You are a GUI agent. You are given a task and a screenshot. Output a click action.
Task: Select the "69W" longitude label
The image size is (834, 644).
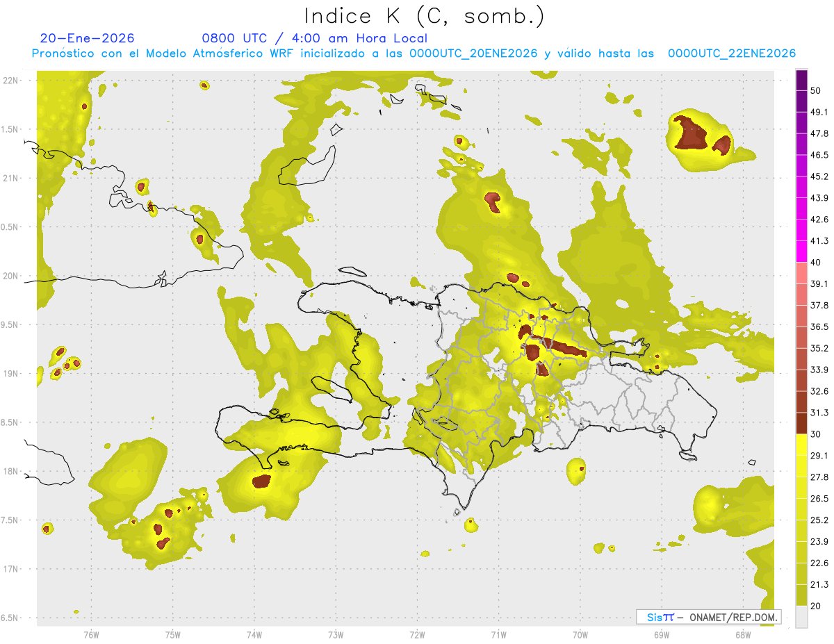pos(662,635)
